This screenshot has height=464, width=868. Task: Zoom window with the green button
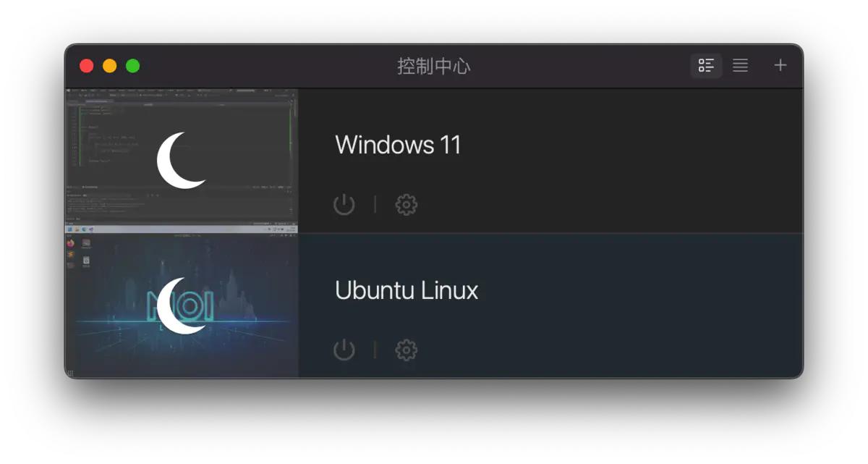coord(133,66)
